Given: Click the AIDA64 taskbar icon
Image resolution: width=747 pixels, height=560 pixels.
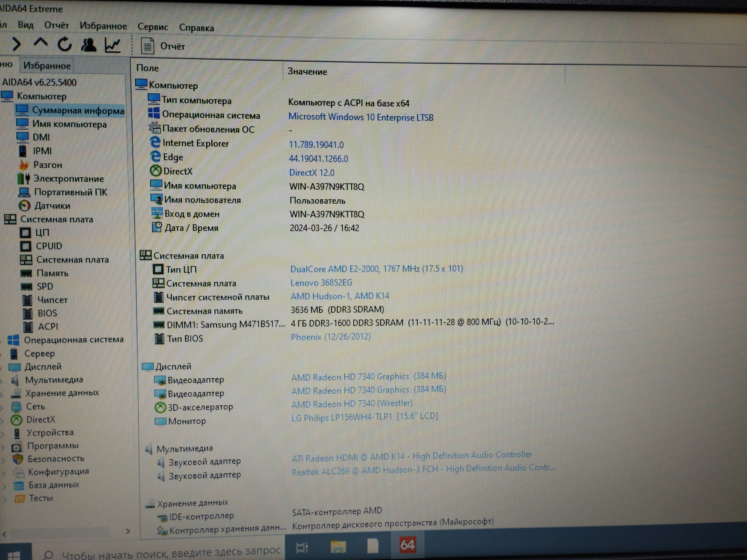Looking at the screenshot, I should pyautogui.click(x=407, y=545).
